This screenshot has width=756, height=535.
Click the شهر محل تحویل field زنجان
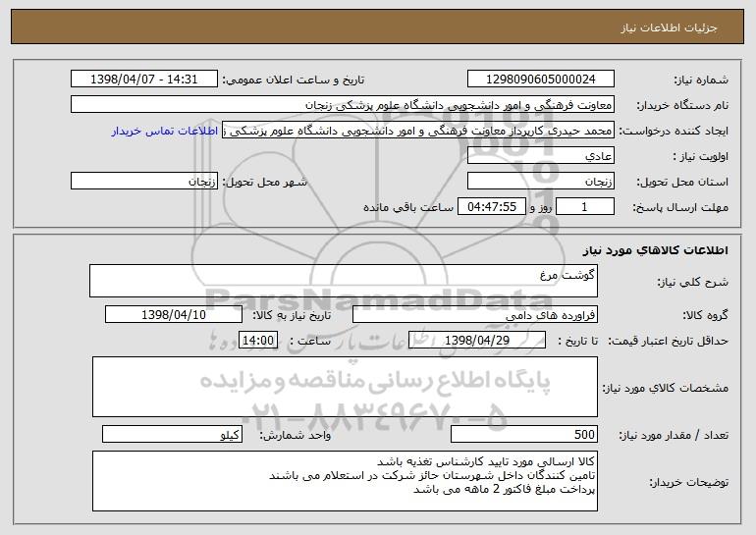pyautogui.click(x=144, y=182)
